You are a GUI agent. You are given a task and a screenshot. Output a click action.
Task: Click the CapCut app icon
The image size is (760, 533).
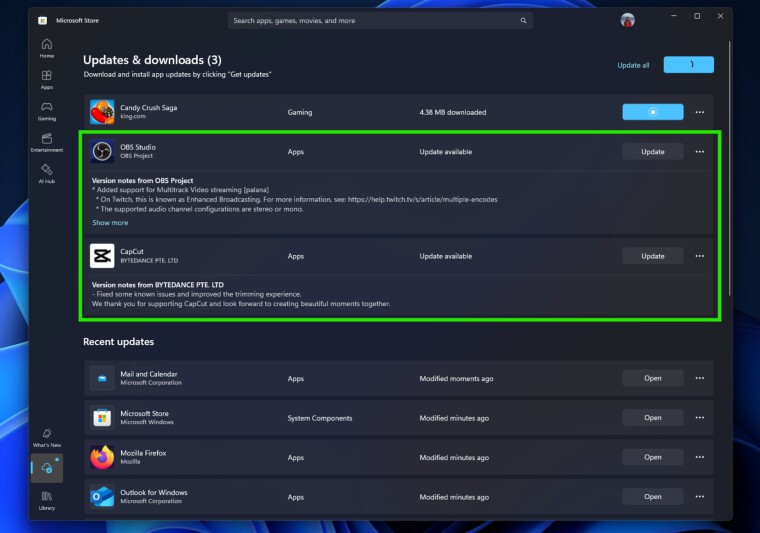pyautogui.click(x=102, y=256)
